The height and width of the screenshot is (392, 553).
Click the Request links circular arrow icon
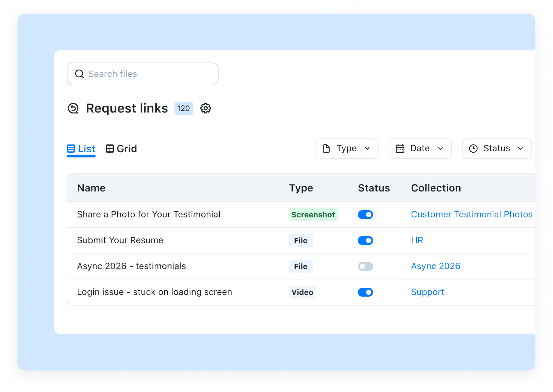click(73, 108)
